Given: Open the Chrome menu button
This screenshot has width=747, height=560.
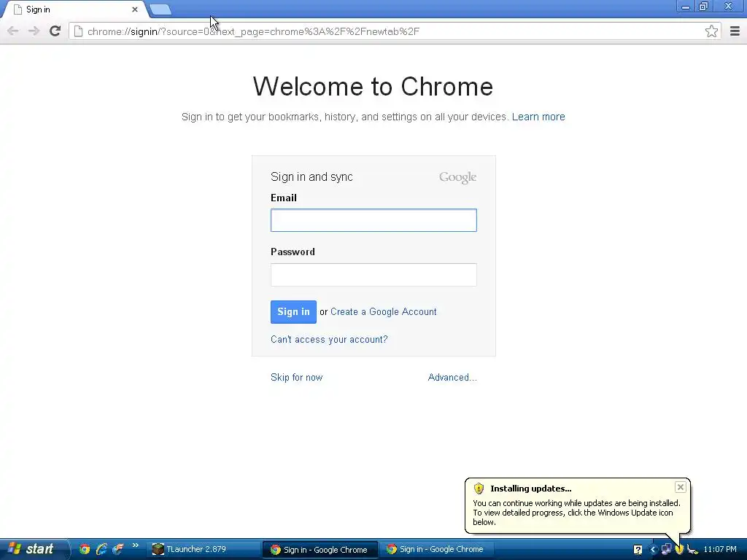Looking at the screenshot, I should (x=735, y=31).
